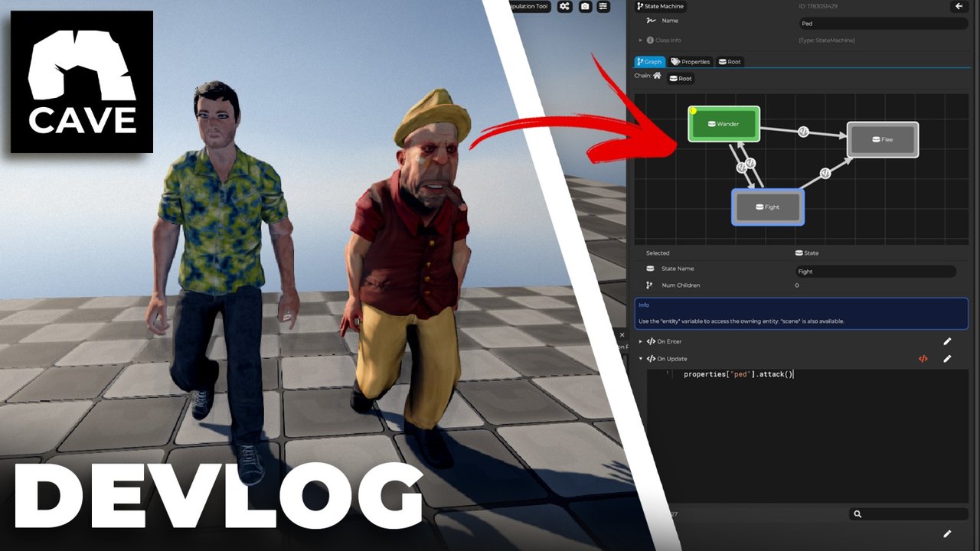
Task: Click the orange code icon beside On Update
Action: pyautogui.click(x=923, y=358)
